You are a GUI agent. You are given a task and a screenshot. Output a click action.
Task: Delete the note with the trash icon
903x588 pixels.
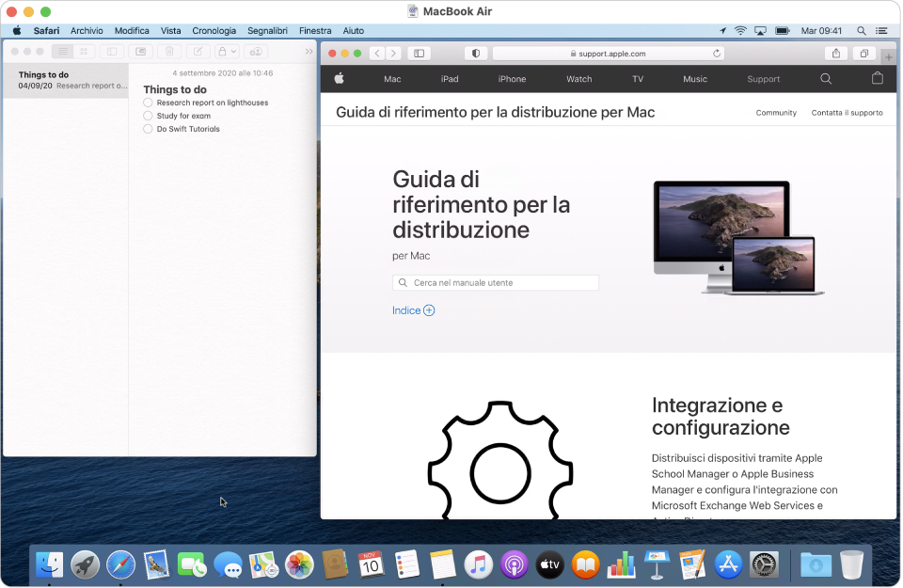point(169,52)
